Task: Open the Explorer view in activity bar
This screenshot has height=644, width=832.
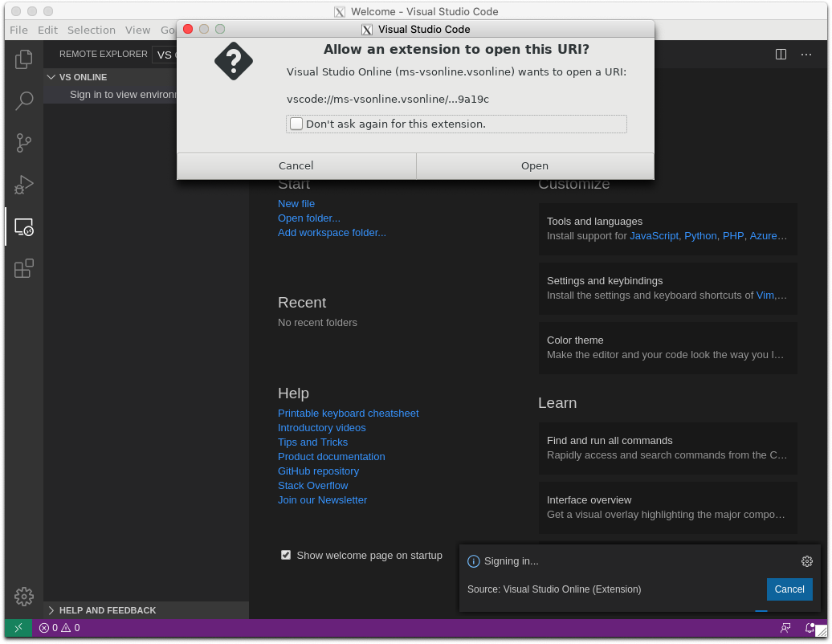Action: [24, 59]
